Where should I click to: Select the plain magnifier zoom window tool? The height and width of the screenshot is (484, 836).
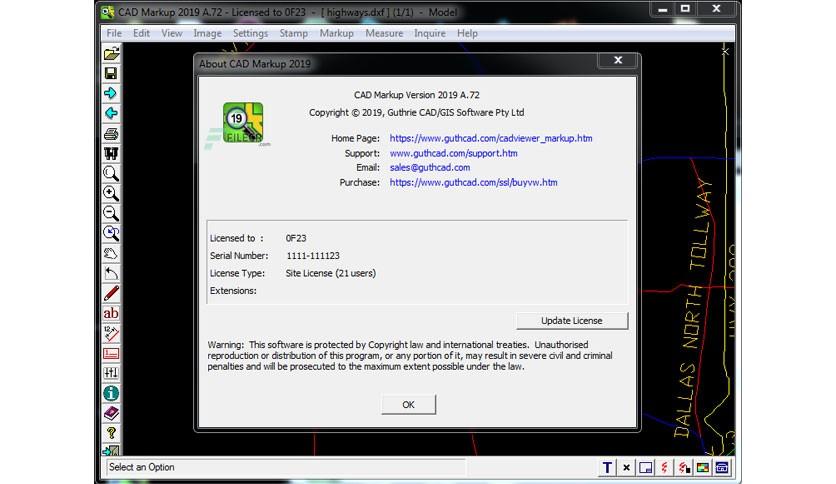pos(111,173)
